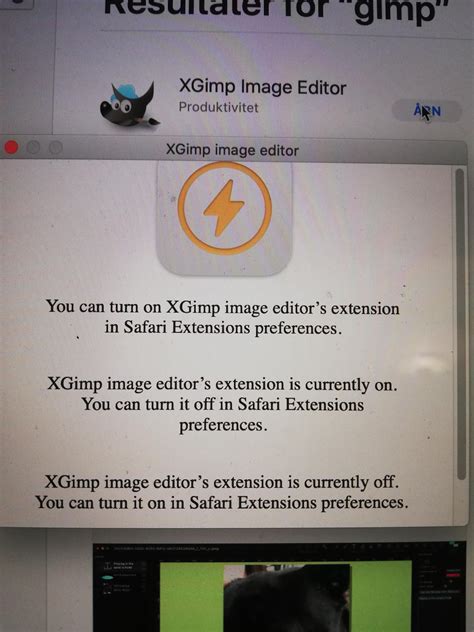The width and height of the screenshot is (474, 632).
Task: Click the XGimp image editor title bar
Action: [234, 150]
